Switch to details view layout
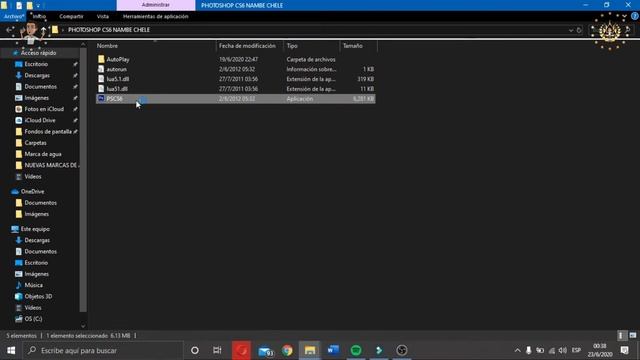 pos(621,336)
